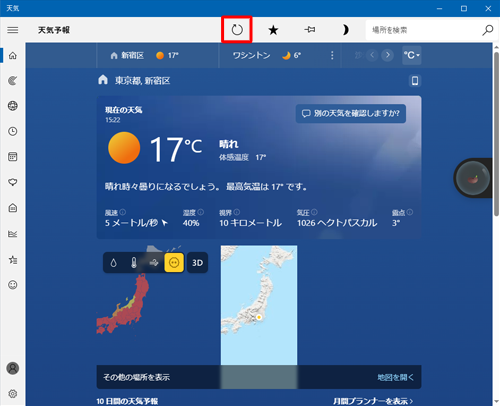This screenshot has height=406, width=500.
Task: Pin the location to Start
Action: pyautogui.click(x=310, y=30)
